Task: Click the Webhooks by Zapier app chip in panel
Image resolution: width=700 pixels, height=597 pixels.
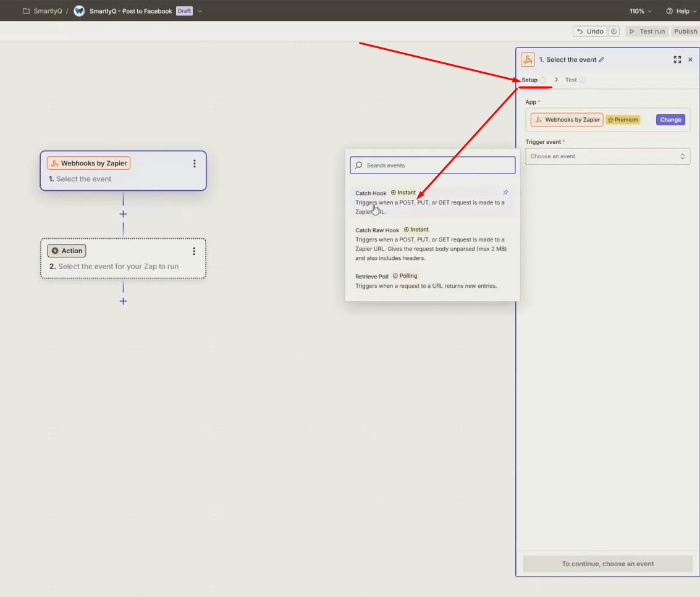Action: coord(567,120)
